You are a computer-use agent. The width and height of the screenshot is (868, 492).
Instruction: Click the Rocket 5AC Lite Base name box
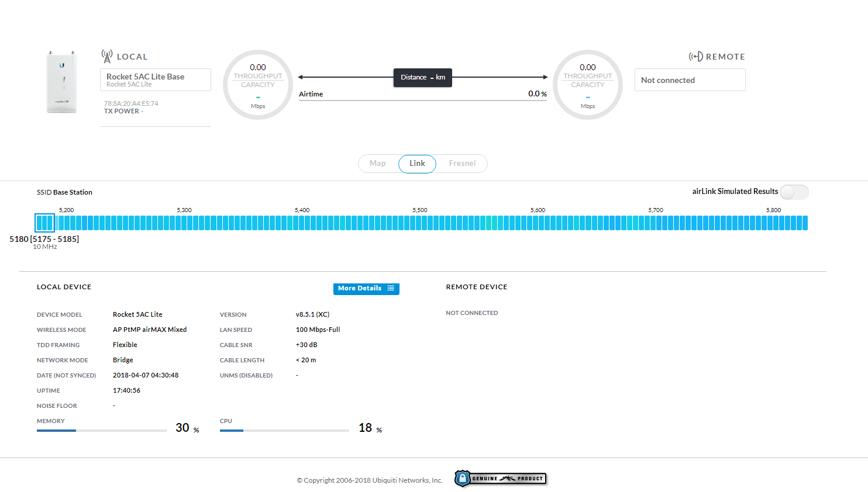click(x=156, y=79)
